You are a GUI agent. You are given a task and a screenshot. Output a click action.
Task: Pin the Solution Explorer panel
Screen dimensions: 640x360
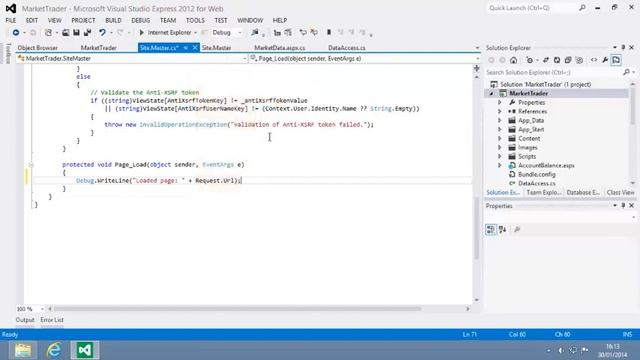623,47
